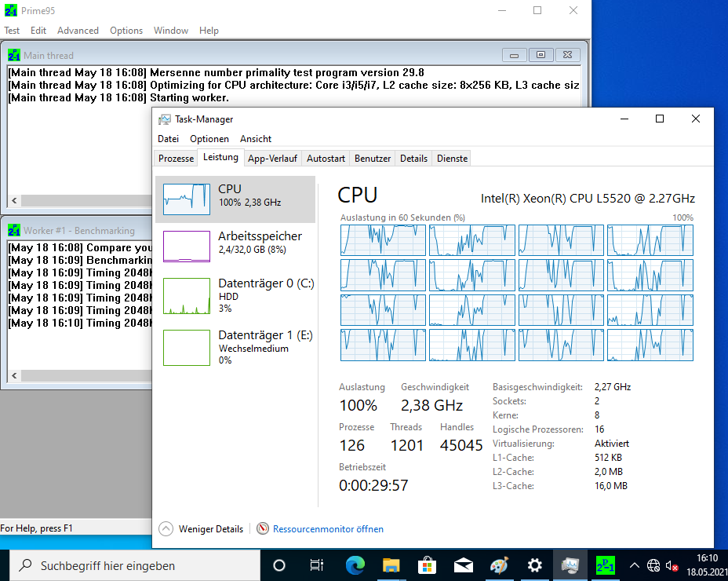The height and width of the screenshot is (581, 728).
Task: Click muted volume tray icon
Action: [x=672, y=565]
